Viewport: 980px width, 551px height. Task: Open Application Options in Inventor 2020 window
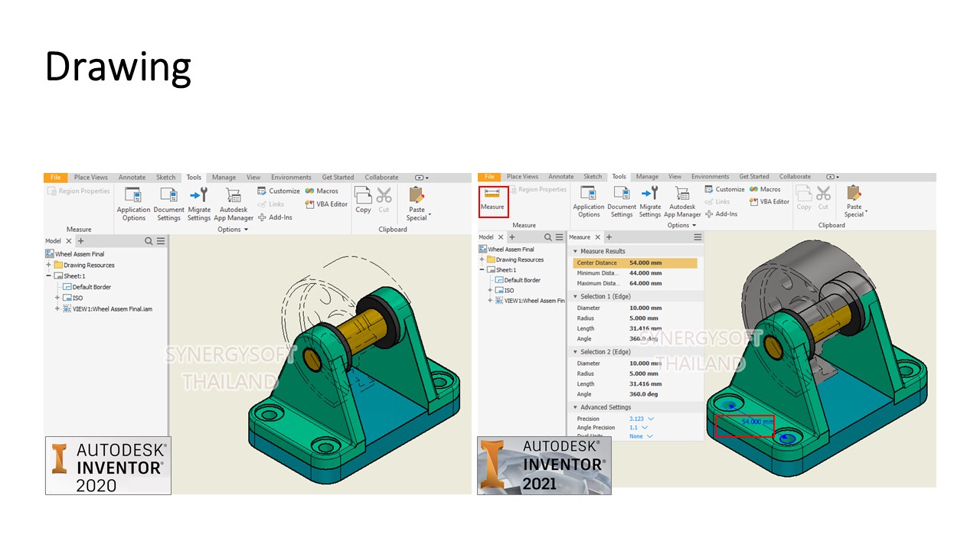(x=133, y=202)
